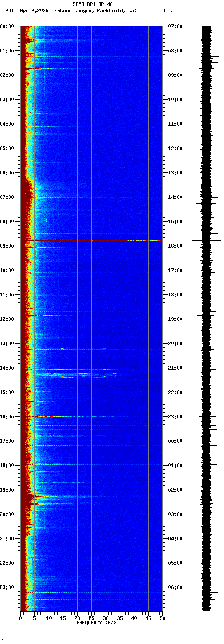Click frequency tick label '15'

pyautogui.click(x=63, y=618)
